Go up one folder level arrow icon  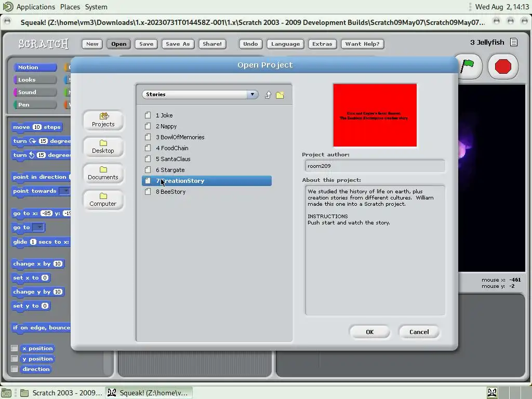pos(268,95)
